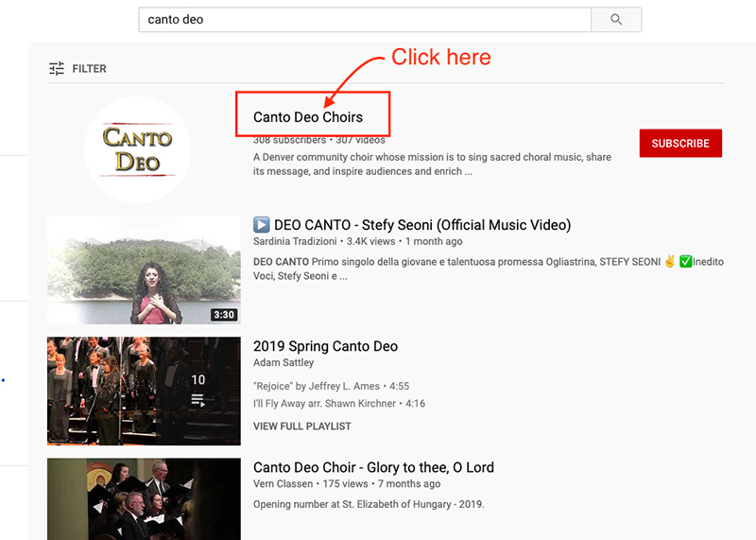Click the Canto Deo channel logo avatar
This screenshot has width=756, height=540.
point(137,149)
